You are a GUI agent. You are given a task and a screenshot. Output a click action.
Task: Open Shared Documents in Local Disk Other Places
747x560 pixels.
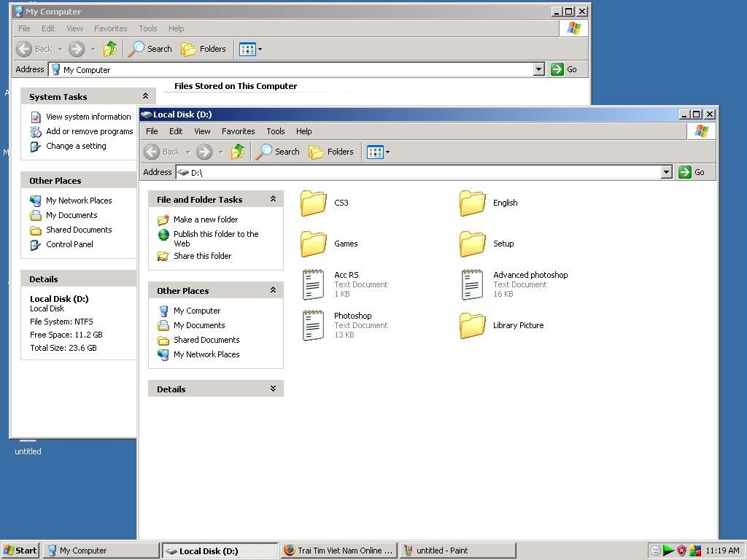coord(198,340)
